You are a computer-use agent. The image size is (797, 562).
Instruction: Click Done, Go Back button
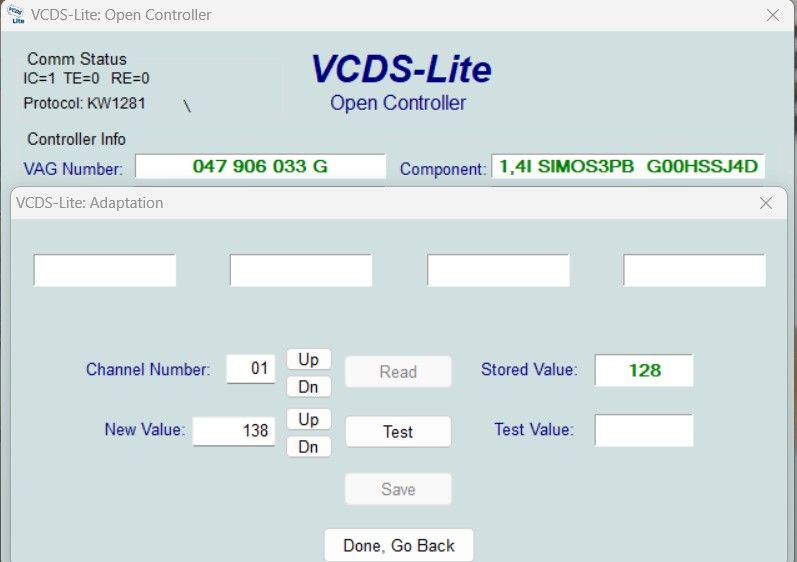398,545
